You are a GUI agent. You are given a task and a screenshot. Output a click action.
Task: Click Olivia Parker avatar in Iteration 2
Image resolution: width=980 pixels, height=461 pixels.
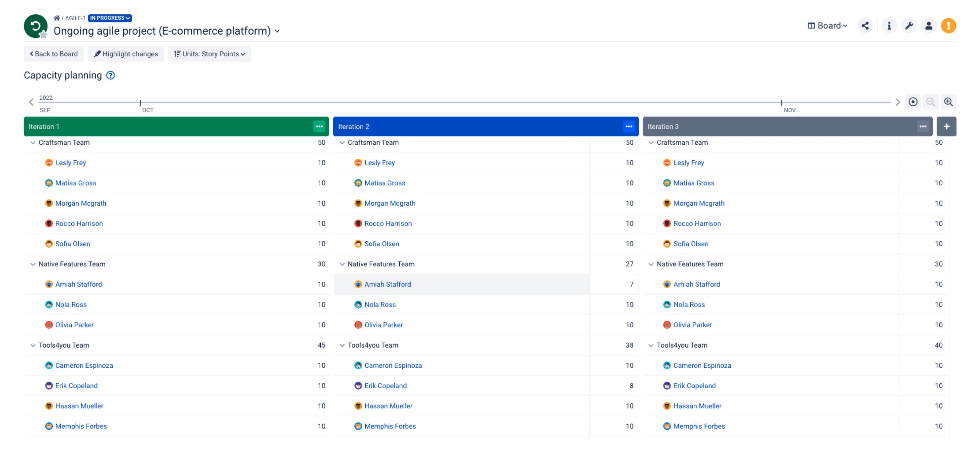point(358,325)
